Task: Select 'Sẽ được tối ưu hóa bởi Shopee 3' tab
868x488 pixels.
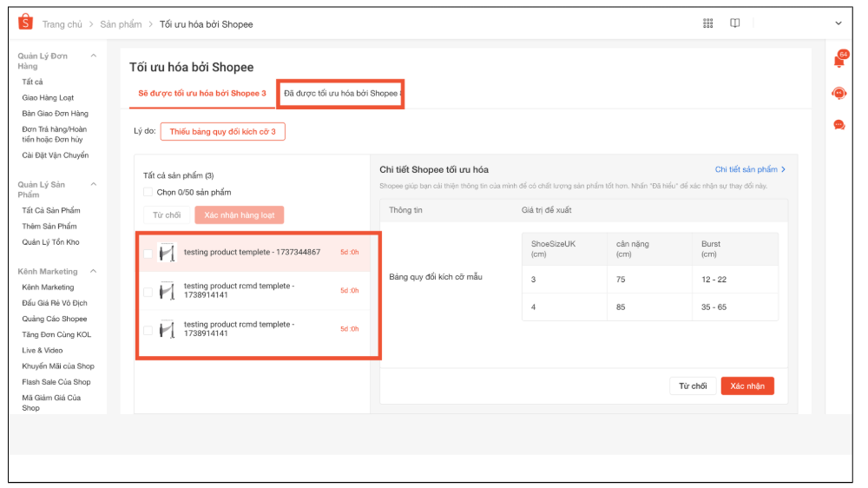Action: [201, 93]
